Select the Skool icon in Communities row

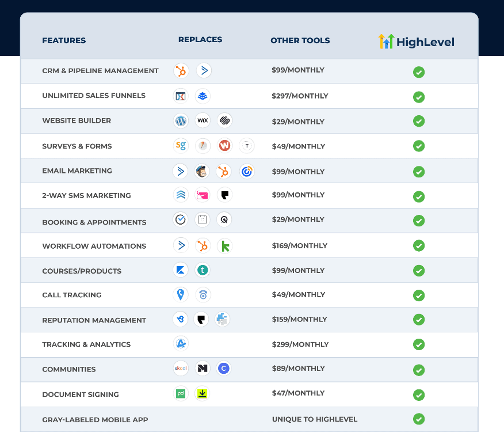coord(181,369)
